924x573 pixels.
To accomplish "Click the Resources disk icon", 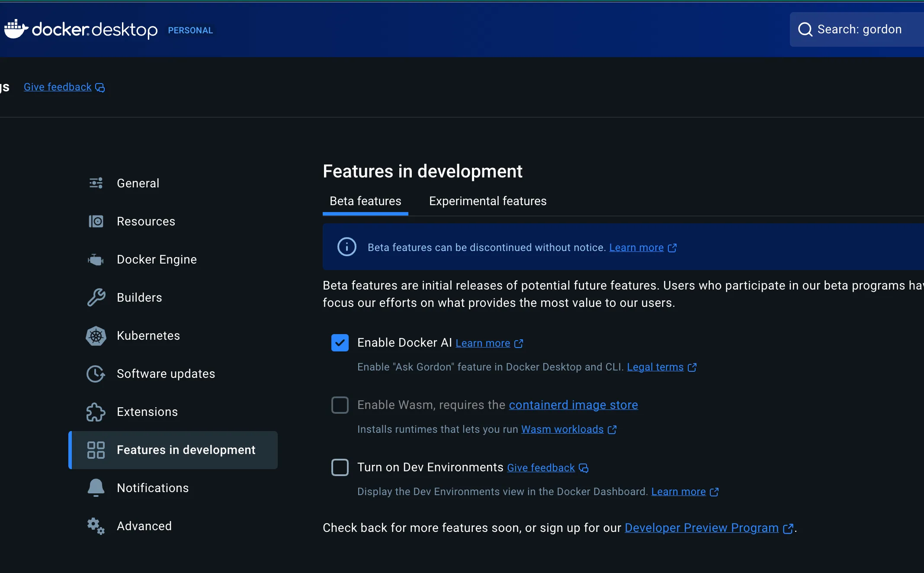I will pos(96,221).
